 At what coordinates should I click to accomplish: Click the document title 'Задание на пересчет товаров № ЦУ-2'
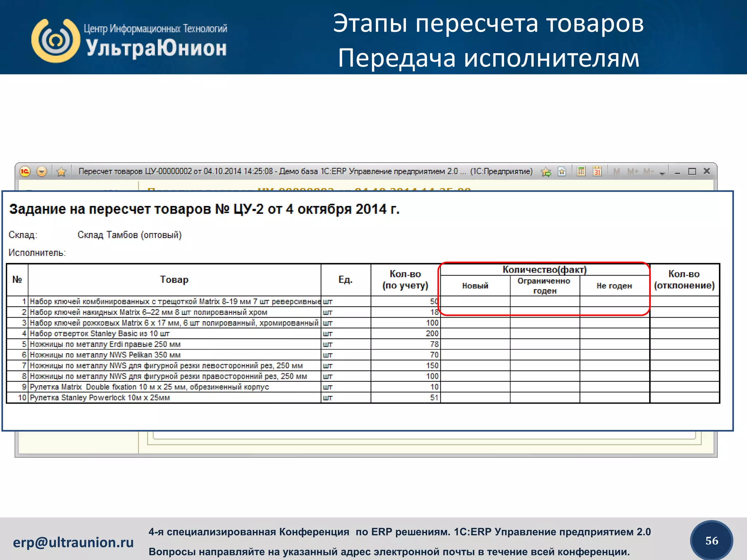coord(204,209)
